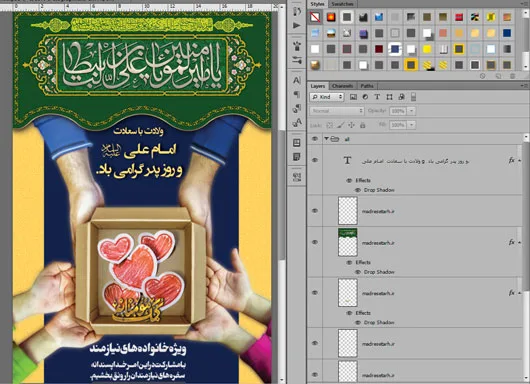Click the T type icon of text layer
Screen dimensions: 530x384
pos(347,160)
